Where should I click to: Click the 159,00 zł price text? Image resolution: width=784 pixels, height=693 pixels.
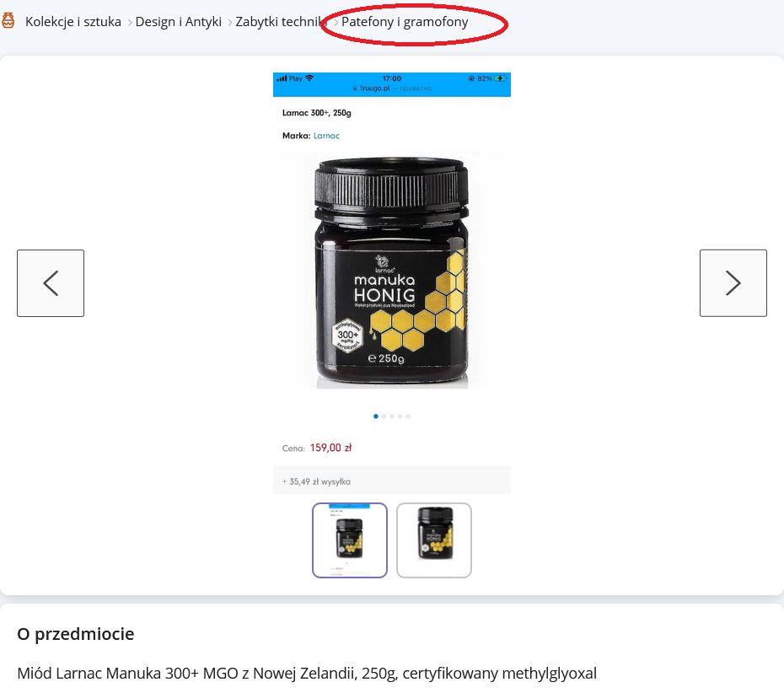[331, 448]
